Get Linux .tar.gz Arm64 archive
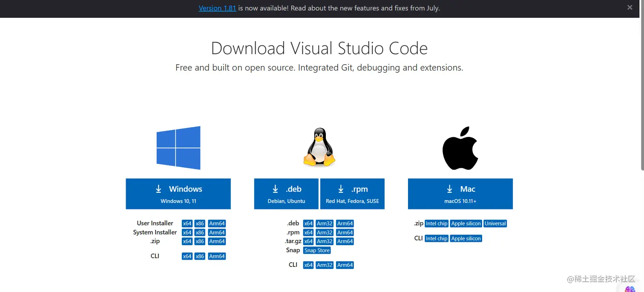This screenshot has height=292, width=644. pos(345,241)
